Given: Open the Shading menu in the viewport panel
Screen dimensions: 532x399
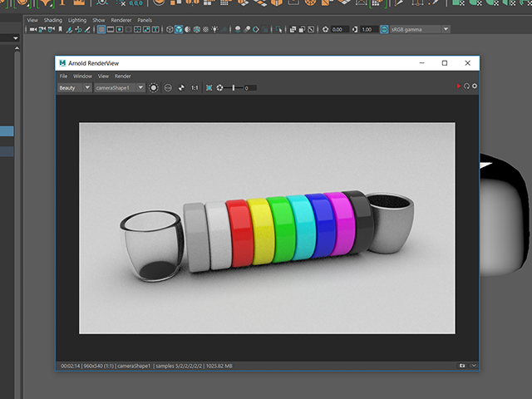Looking at the screenshot, I should pyautogui.click(x=53, y=20).
